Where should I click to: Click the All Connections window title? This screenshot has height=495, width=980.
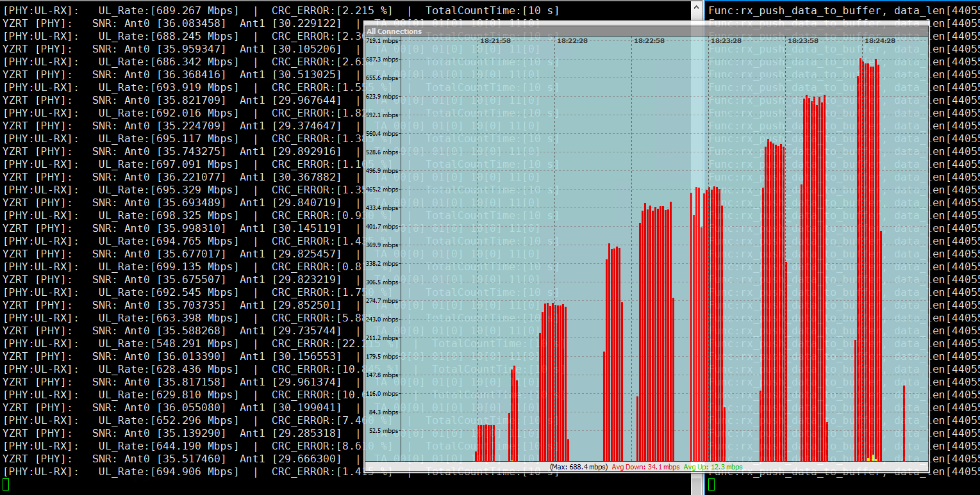pos(394,31)
